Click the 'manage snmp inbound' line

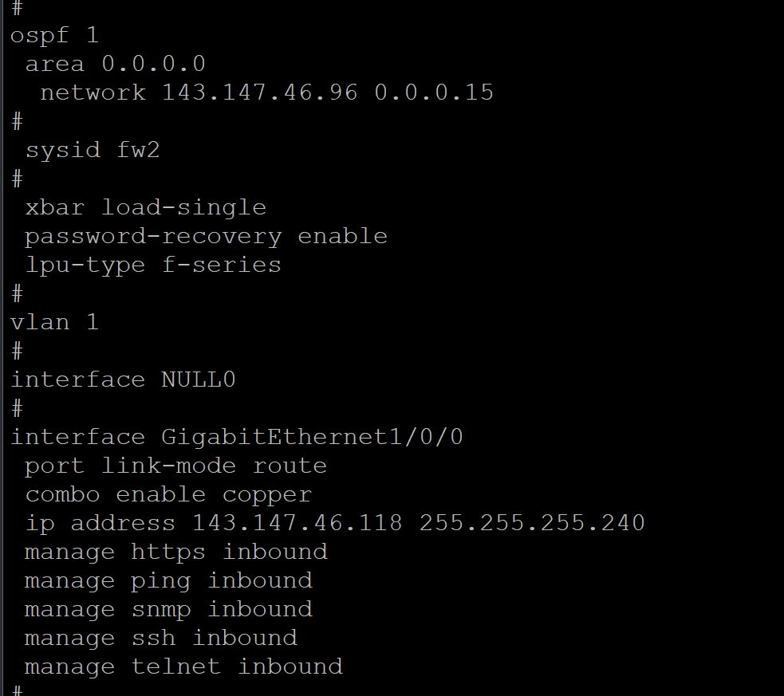[168, 609]
